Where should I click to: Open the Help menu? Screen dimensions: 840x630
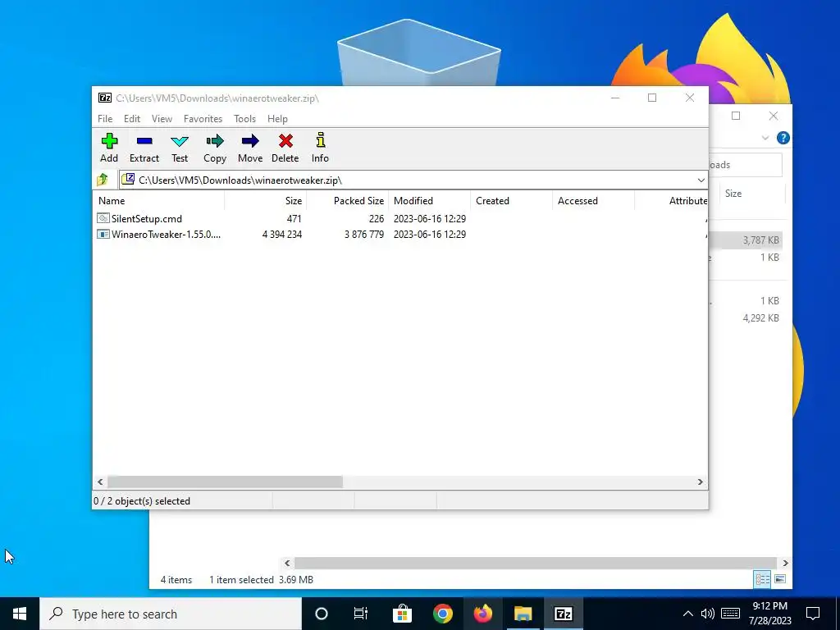point(277,118)
